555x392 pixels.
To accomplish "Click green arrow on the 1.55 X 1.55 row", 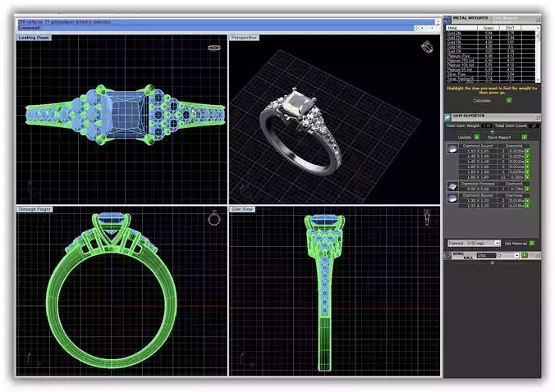I will pyautogui.click(x=527, y=151).
